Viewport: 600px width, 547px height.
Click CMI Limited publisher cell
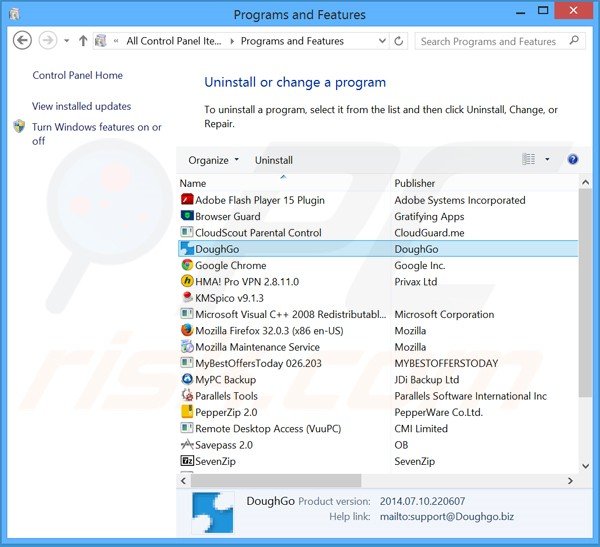421,429
